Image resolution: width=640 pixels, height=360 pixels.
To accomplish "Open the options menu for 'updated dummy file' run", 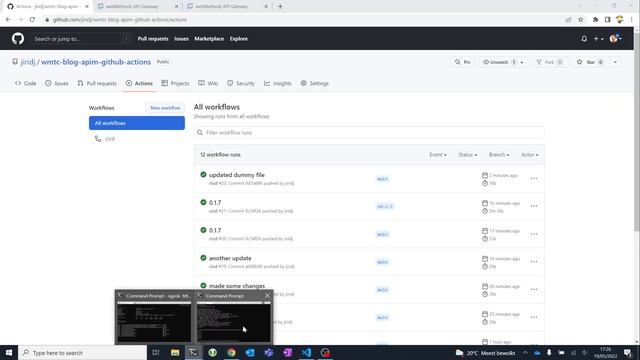I will [534, 178].
